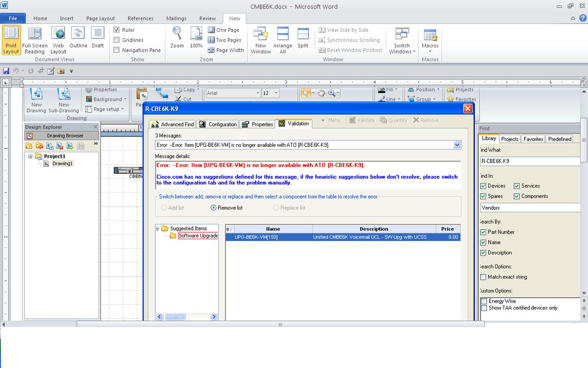Open the Arial font dropdown in embedded image
The width and height of the screenshot is (588, 368).
pos(258,93)
